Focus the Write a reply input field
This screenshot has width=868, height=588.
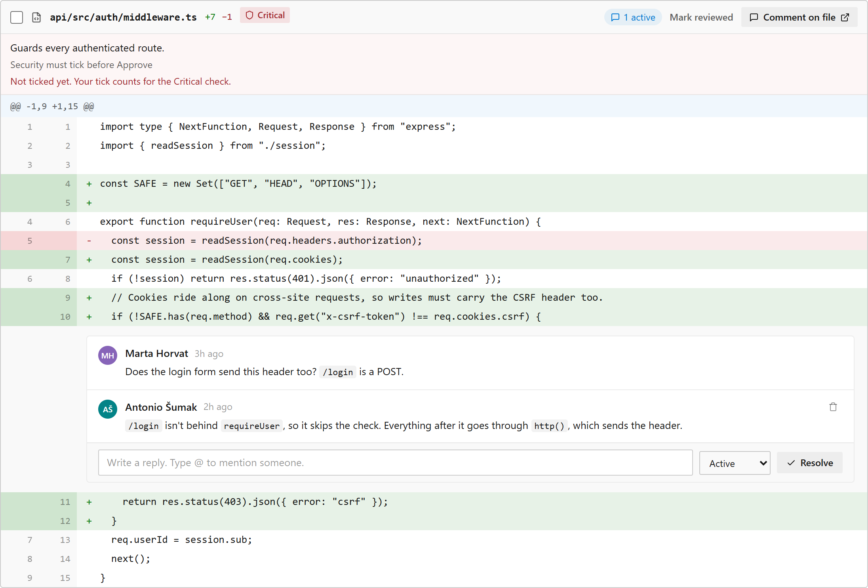pyautogui.click(x=395, y=463)
